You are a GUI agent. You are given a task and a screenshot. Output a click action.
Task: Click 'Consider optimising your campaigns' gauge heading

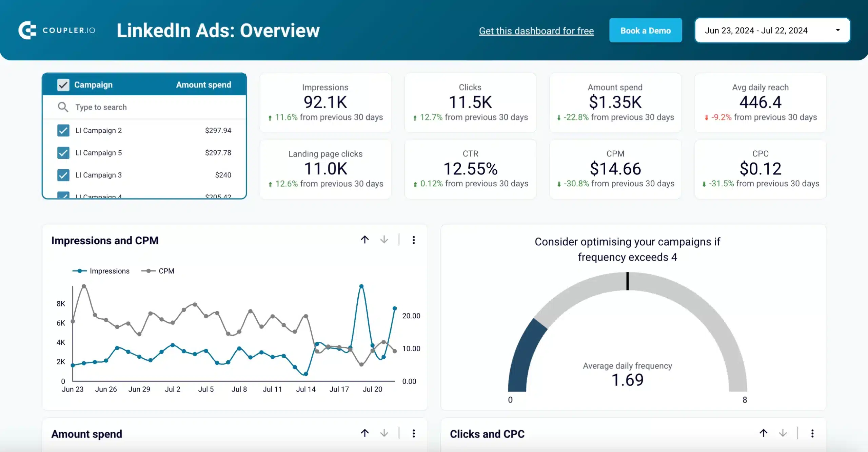[627, 249]
